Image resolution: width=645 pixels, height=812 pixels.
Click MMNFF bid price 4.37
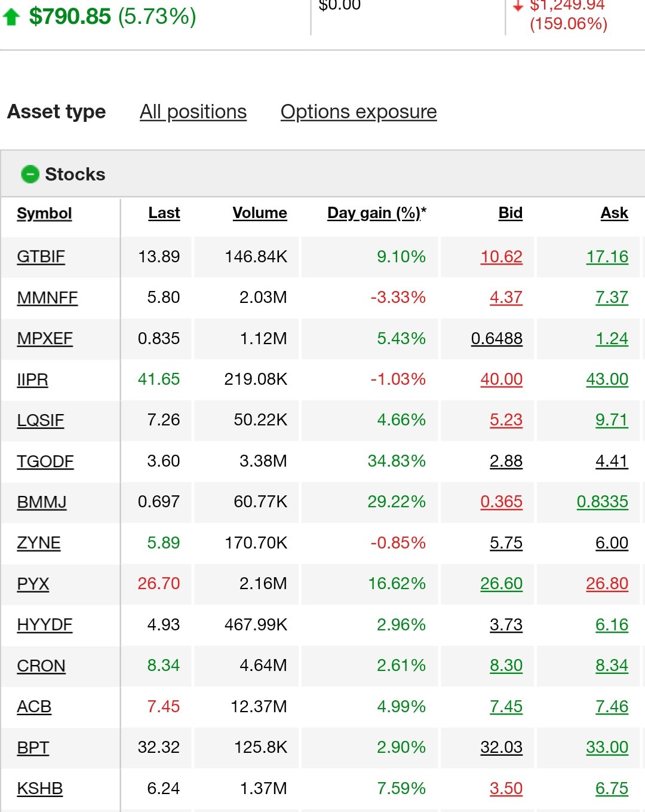click(x=506, y=297)
